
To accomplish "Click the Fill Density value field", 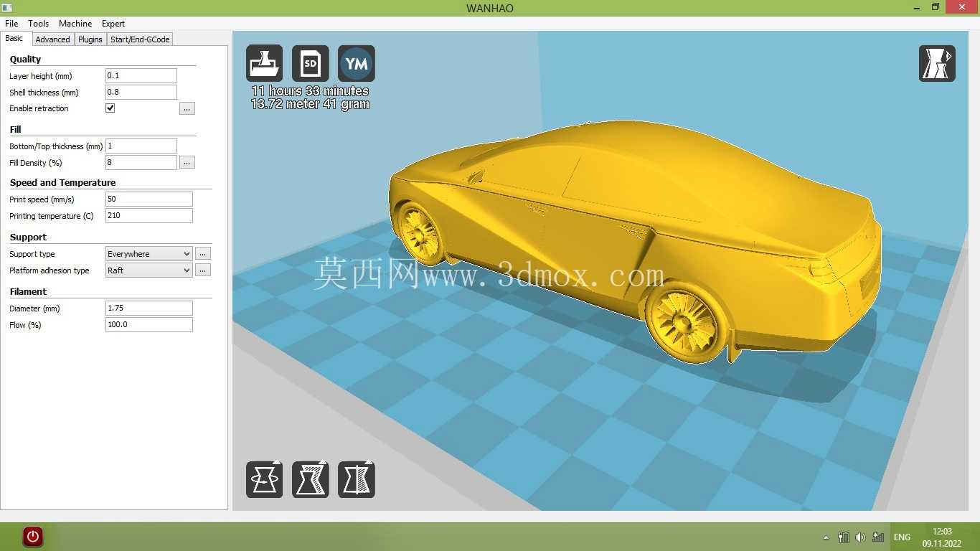I will 141,163.
